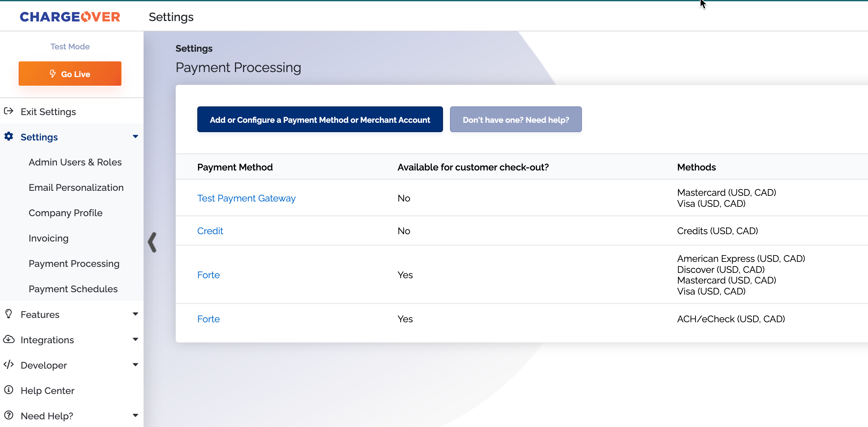Expand the Integrations menu arrow
The height and width of the screenshot is (427, 868).
tap(136, 339)
